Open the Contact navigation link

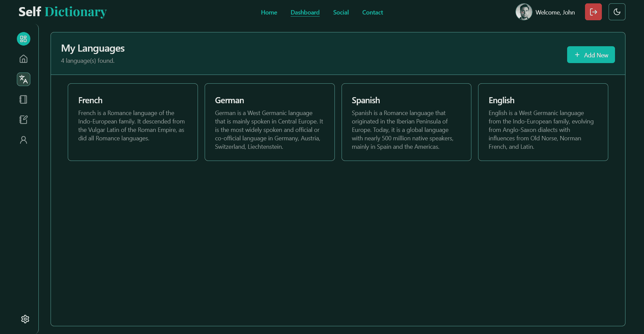click(x=372, y=12)
